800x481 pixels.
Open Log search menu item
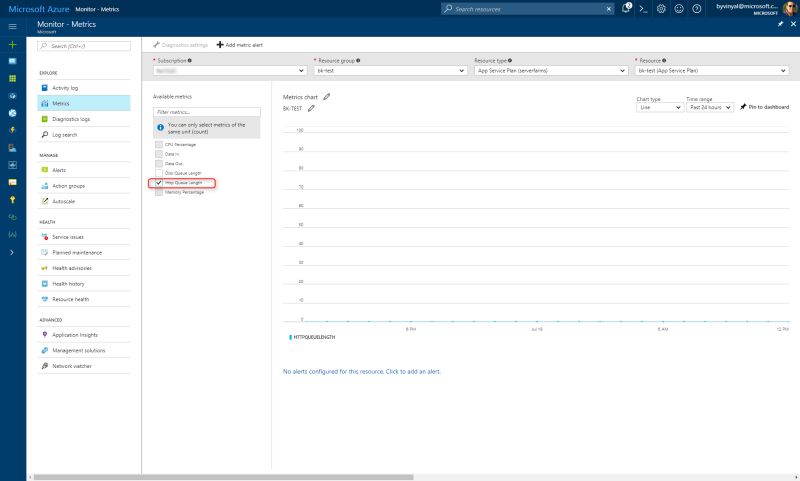click(x=84, y=135)
